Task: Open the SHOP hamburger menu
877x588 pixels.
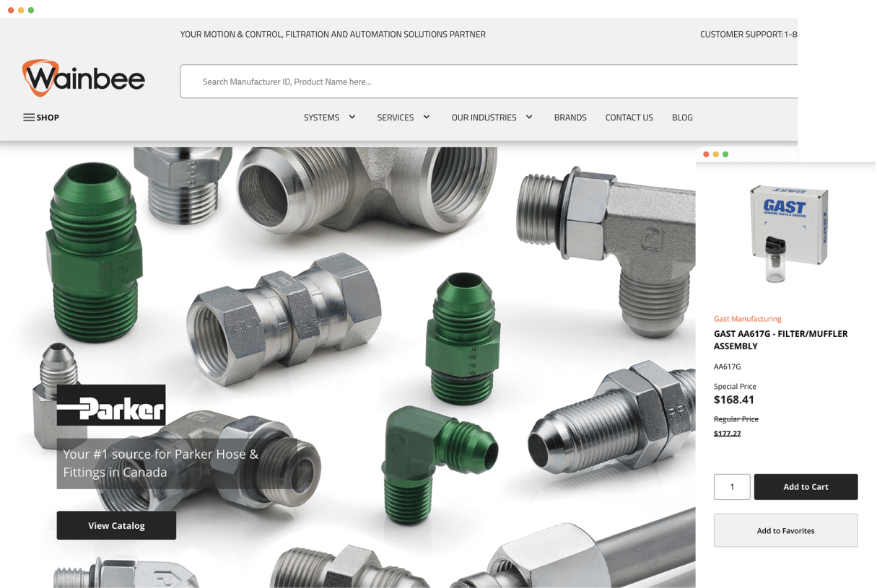Action: coord(29,118)
